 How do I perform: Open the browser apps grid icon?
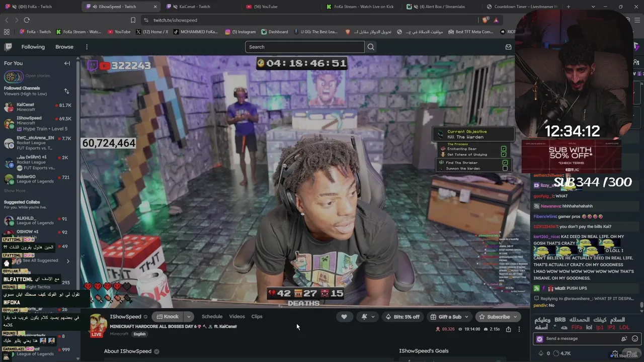[x=7, y=32]
